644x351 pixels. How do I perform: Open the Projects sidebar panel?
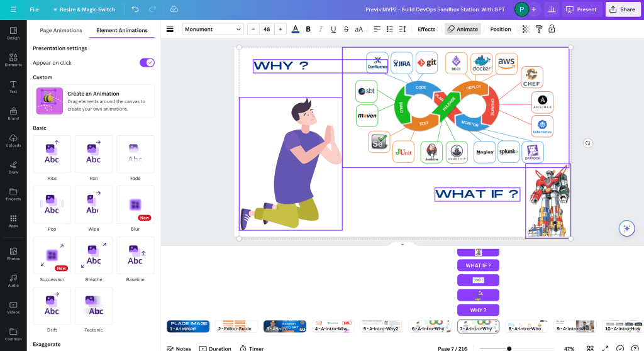13,194
